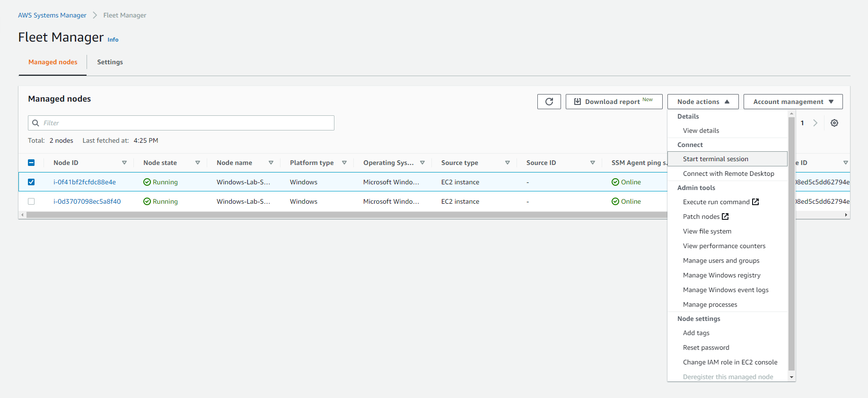
Task: Click the Node actions menu vertical scrollbar
Action: (792, 243)
